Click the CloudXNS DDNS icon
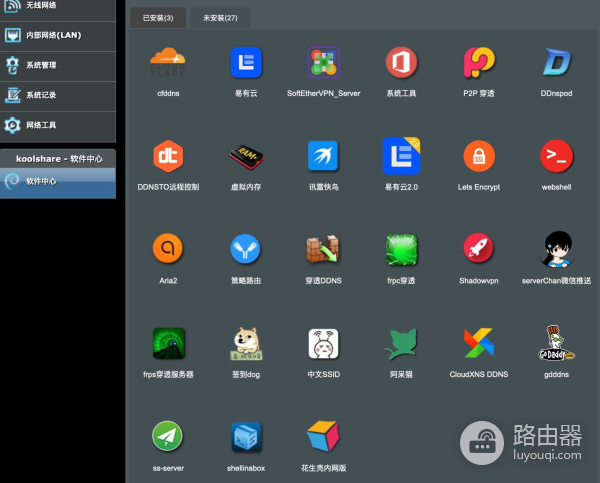The height and width of the screenshot is (483, 600). 479,342
